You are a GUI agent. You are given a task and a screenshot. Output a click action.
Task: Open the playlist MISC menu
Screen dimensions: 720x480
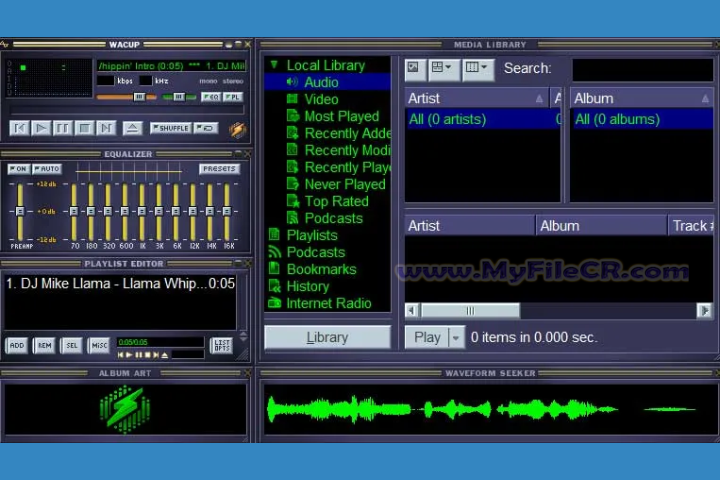(x=99, y=345)
